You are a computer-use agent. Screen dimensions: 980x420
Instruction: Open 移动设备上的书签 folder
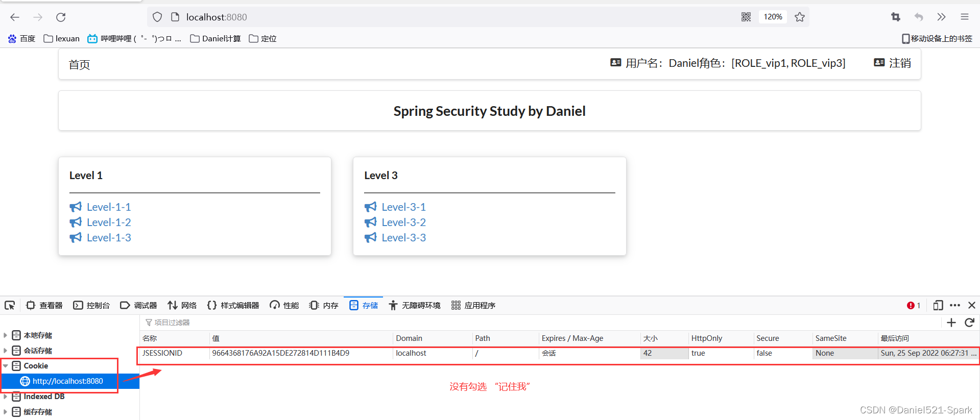(x=937, y=38)
